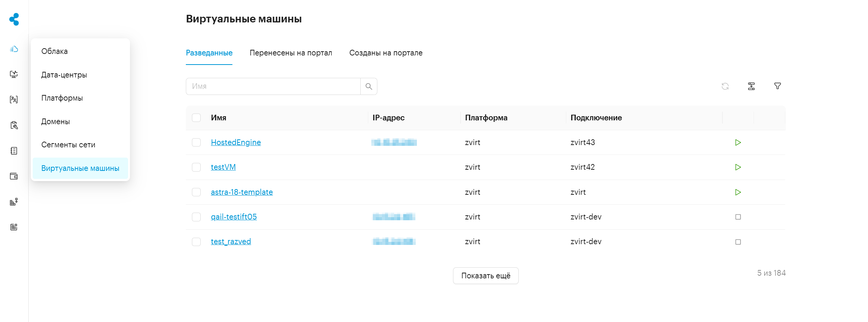Focus the Имя search input field
868x322 pixels.
(x=273, y=86)
